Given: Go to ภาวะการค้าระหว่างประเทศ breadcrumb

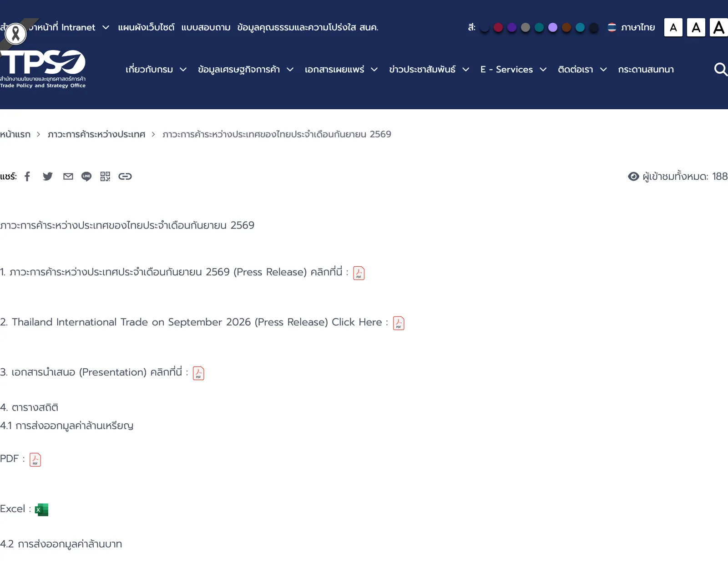Looking at the screenshot, I should 96,134.
